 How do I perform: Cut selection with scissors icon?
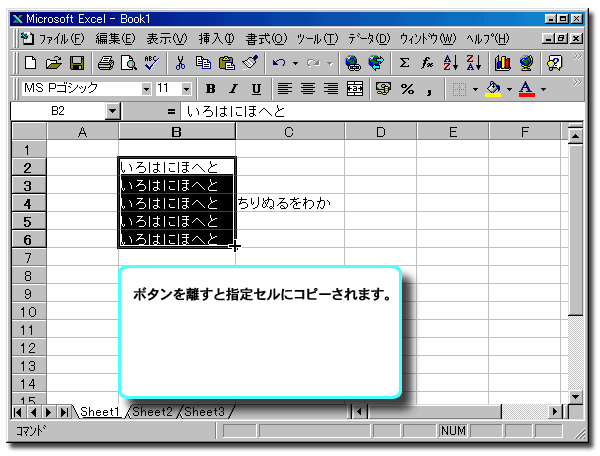[180, 63]
